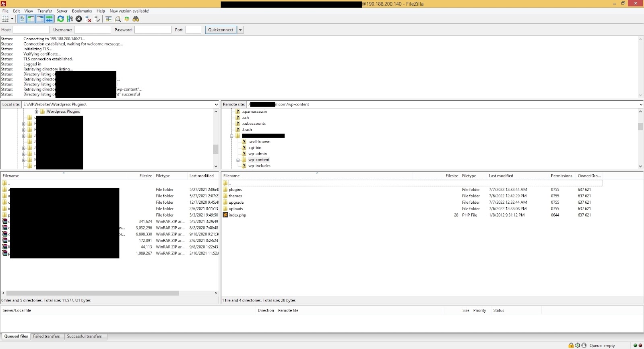Open the Transfer menu

tap(45, 11)
